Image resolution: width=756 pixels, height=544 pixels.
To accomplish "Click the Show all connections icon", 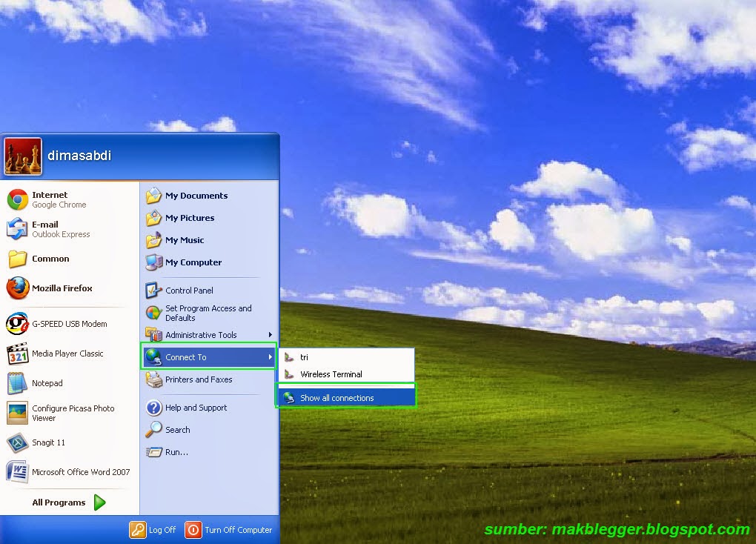I will [289, 398].
